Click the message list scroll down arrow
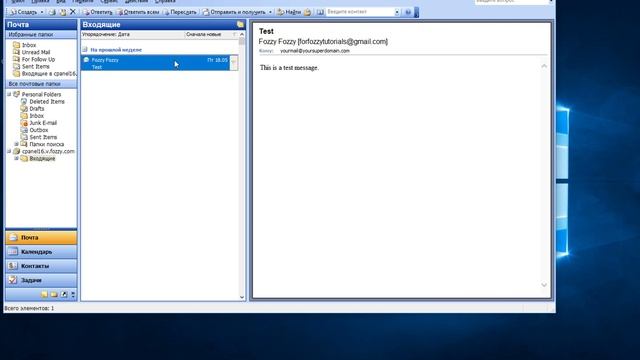 point(242,297)
